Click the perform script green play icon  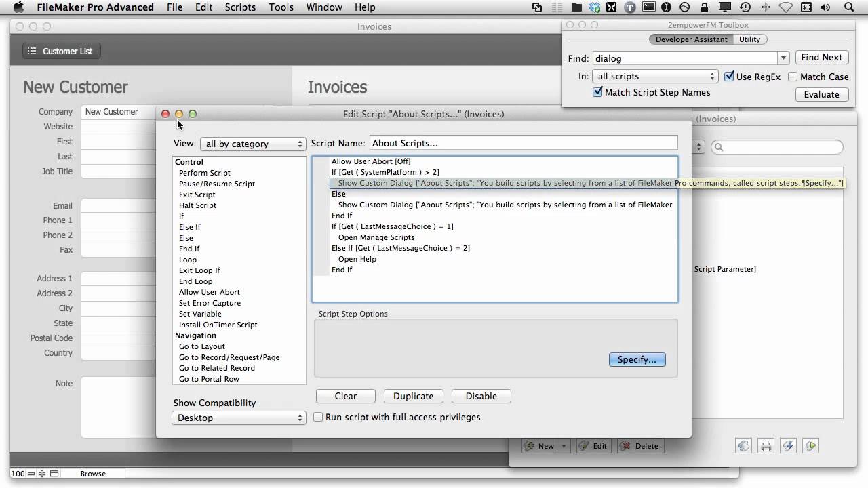pos(810,445)
